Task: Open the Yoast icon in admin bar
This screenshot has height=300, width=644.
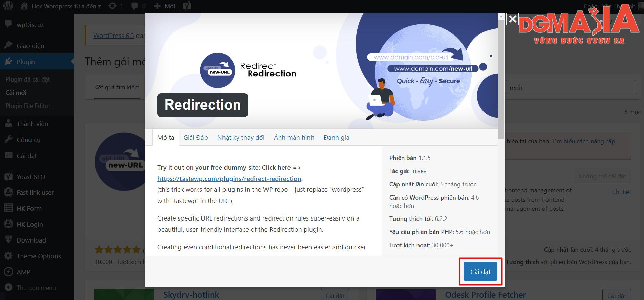Action: [187, 6]
